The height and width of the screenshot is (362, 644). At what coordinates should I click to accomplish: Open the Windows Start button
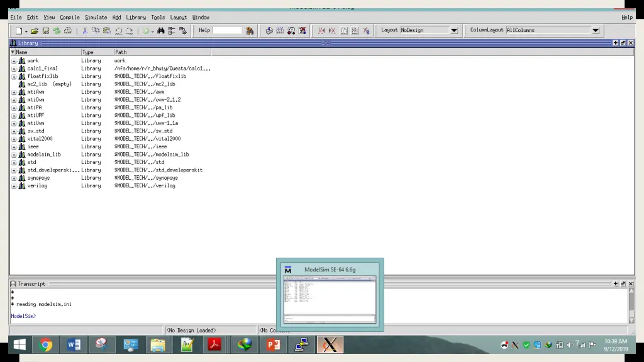click(19, 345)
